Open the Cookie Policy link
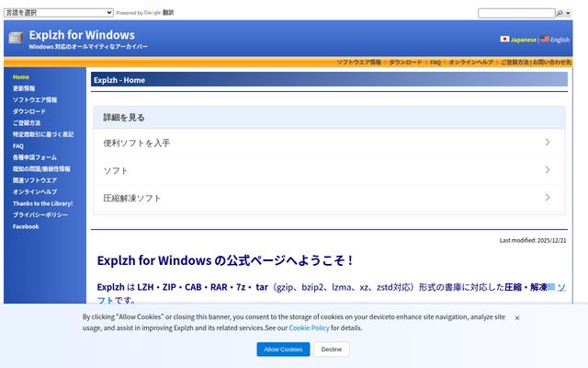 pos(309,328)
